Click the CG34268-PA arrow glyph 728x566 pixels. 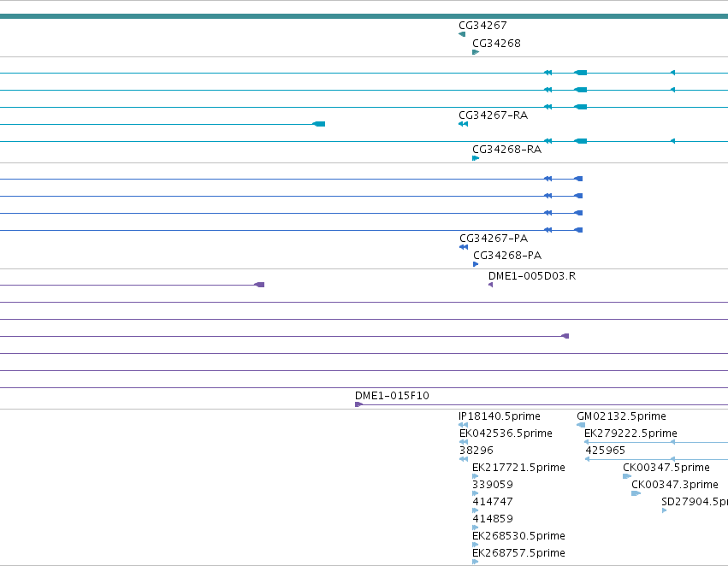click(x=476, y=264)
